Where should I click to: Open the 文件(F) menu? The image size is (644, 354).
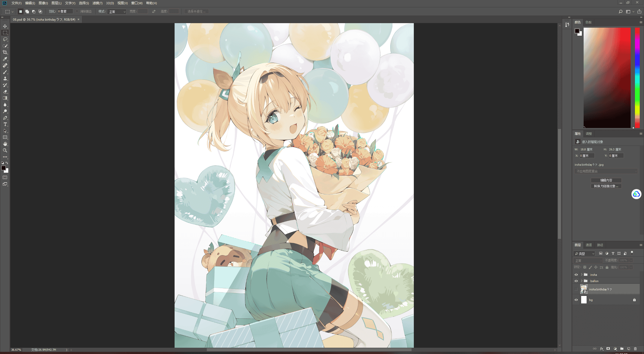[16, 3]
